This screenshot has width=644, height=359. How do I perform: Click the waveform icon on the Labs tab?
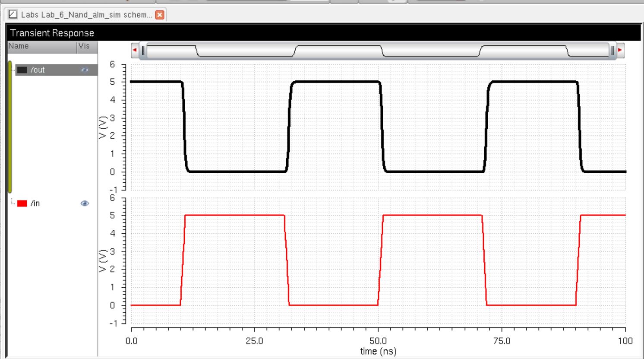[x=13, y=15]
